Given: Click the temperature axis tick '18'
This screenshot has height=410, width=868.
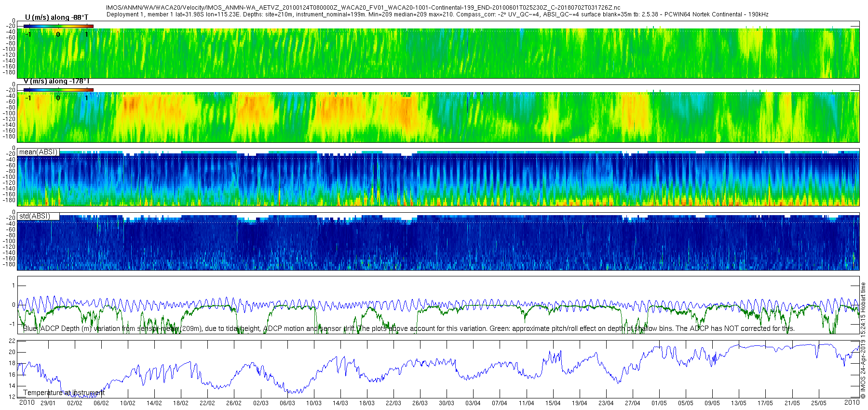Looking at the screenshot, I should click(x=12, y=363).
